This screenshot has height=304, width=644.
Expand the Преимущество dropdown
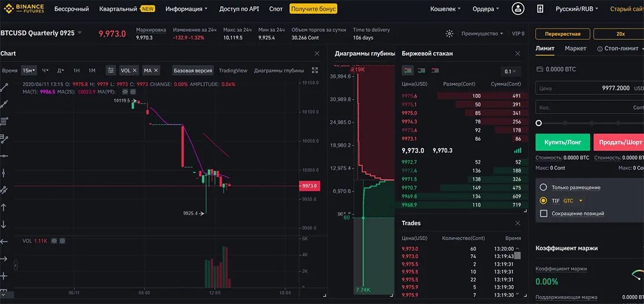(x=482, y=34)
